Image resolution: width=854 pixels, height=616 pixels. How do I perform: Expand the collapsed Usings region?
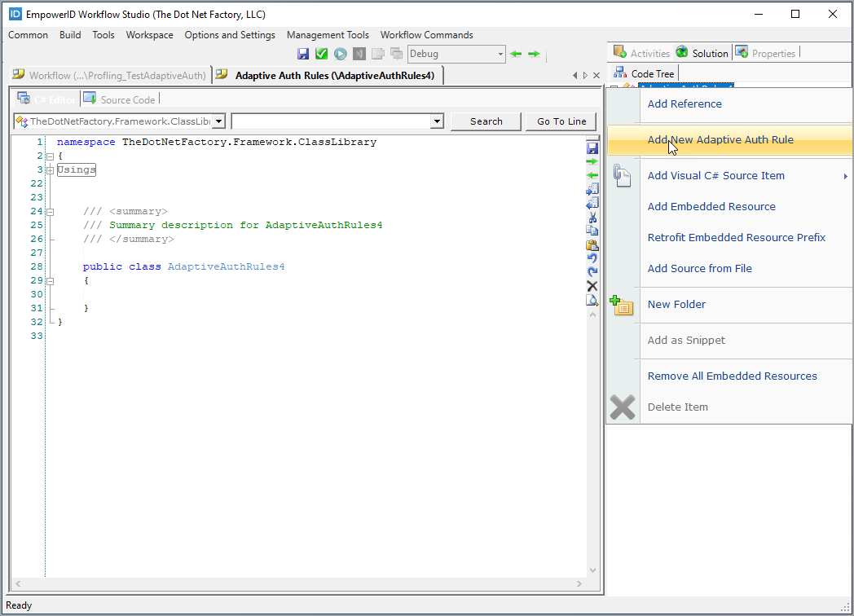click(x=51, y=169)
